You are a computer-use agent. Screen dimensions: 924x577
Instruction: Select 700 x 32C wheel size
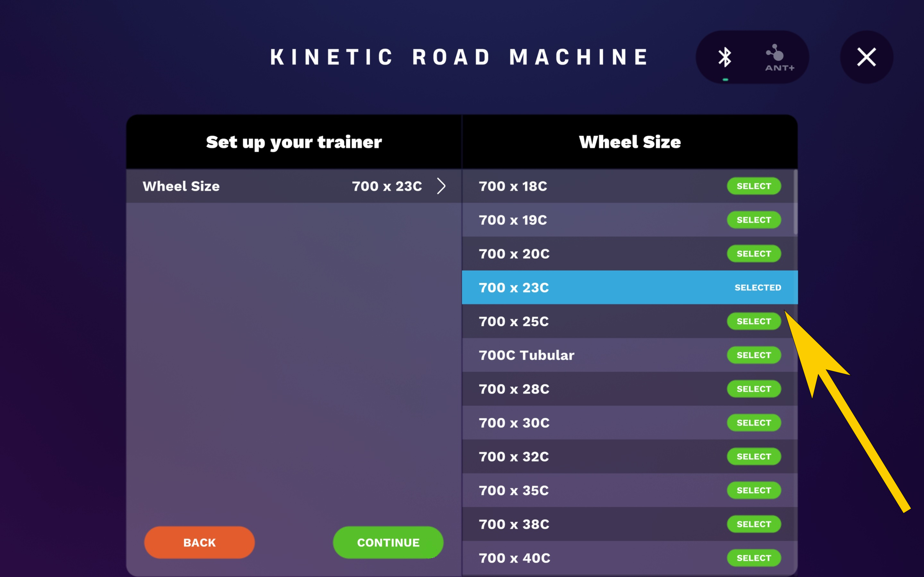click(753, 456)
